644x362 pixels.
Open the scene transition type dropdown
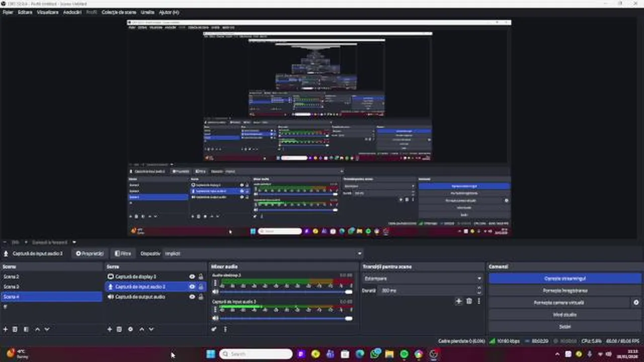tap(422, 279)
